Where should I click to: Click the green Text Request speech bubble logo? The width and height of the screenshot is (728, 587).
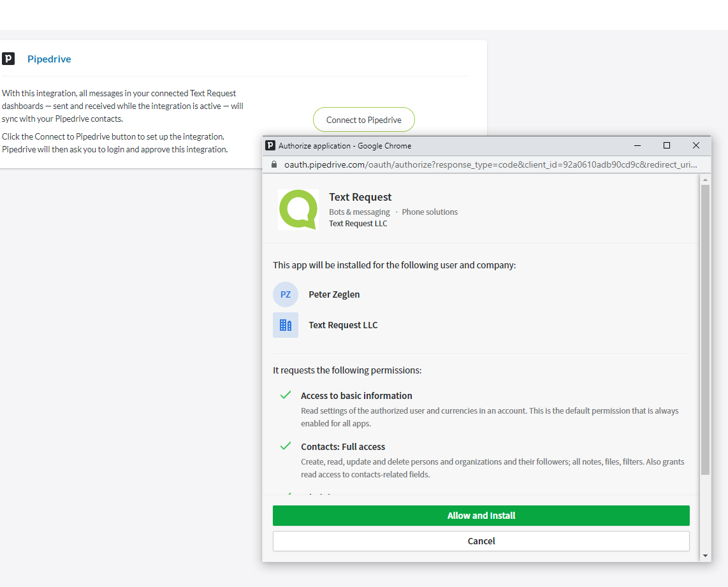(298, 210)
